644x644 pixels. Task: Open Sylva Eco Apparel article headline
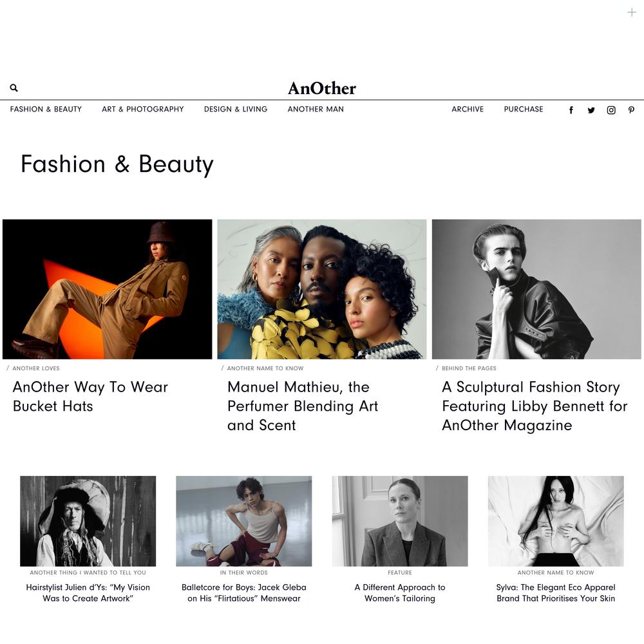[x=556, y=592]
